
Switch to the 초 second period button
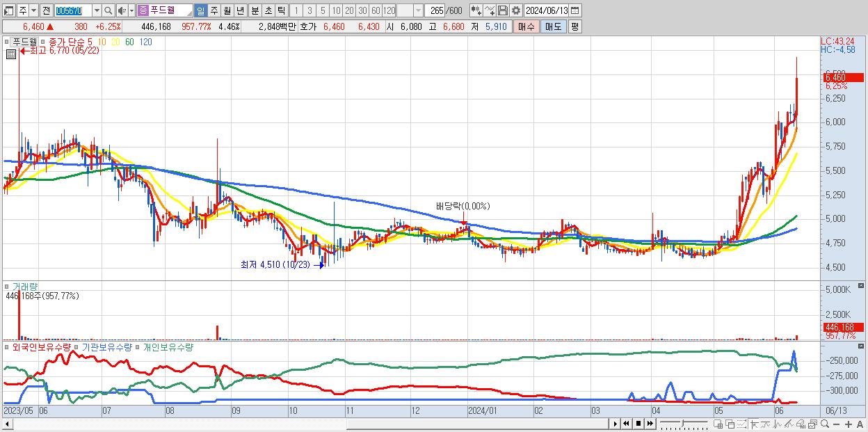tap(268, 10)
